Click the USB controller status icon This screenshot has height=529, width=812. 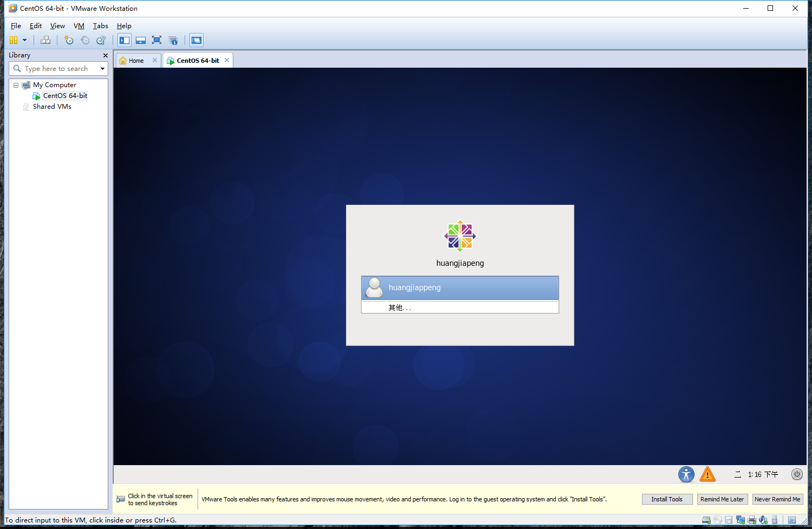pyautogui.click(x=775, y=520)
